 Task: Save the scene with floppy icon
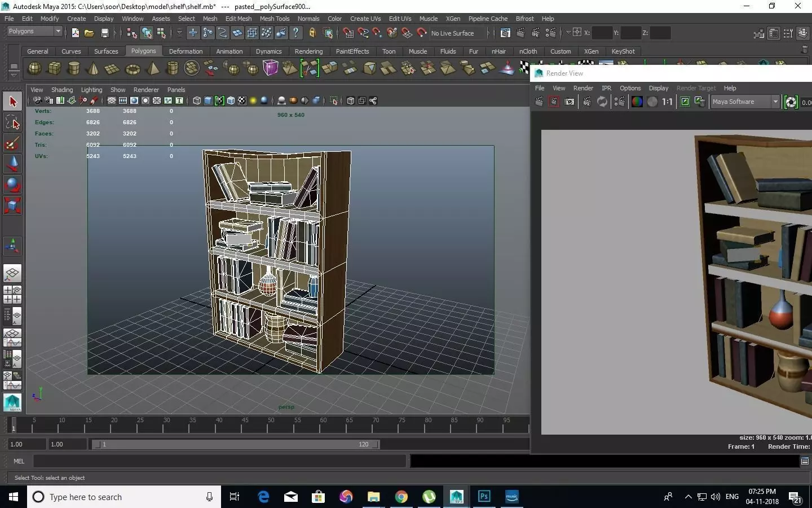tap(104, 33)
